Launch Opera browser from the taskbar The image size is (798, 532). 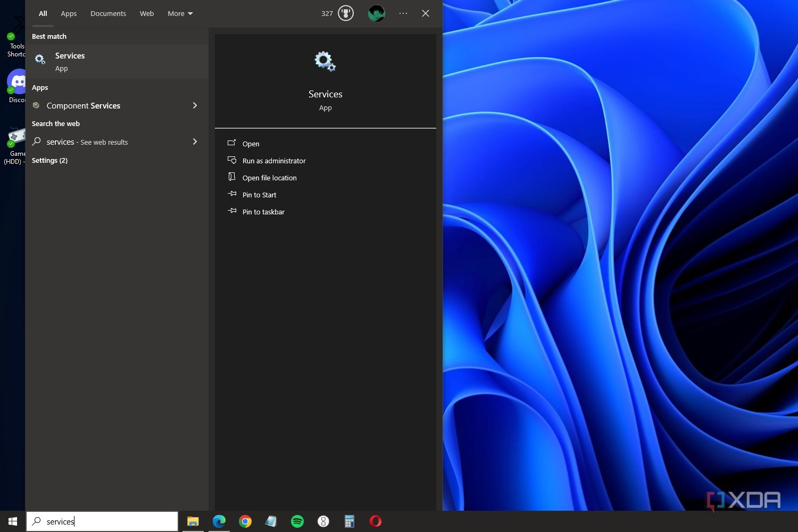376,521
